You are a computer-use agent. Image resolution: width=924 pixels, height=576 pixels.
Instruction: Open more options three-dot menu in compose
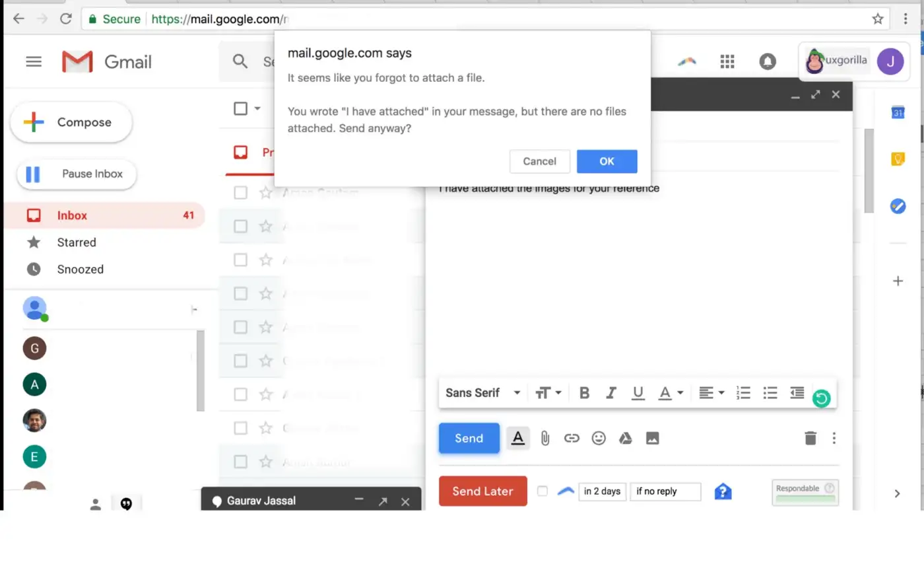click(x=834, y=438)
